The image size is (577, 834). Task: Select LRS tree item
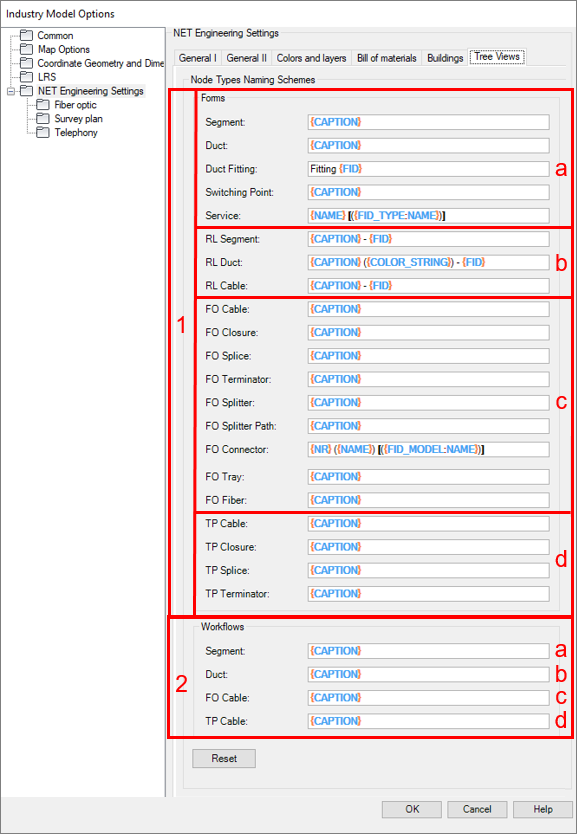click(47, 77)
